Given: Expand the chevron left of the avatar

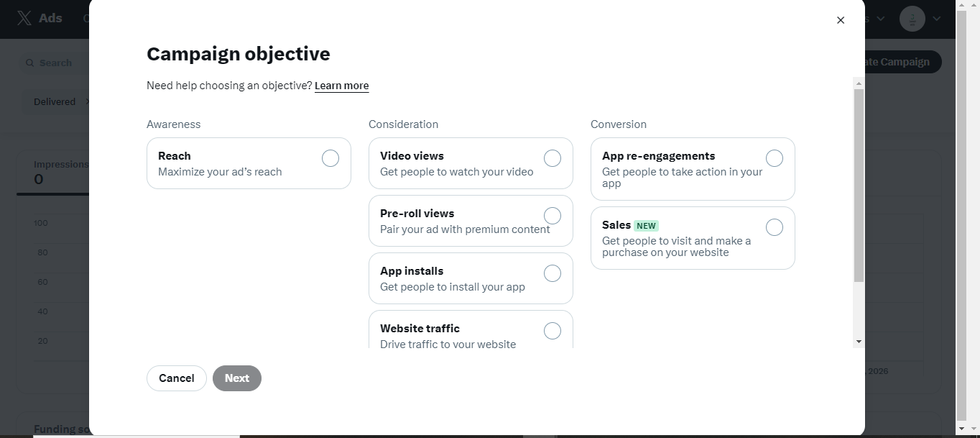Looking at the screenshot, I should pos(881,19).
